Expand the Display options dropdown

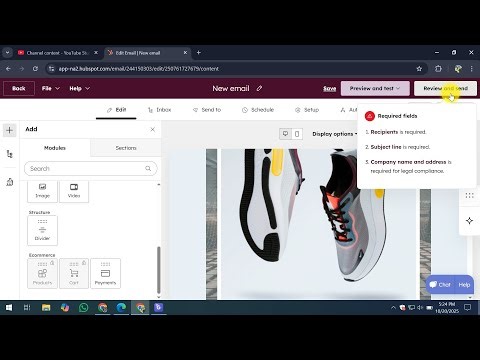[335, 134]
